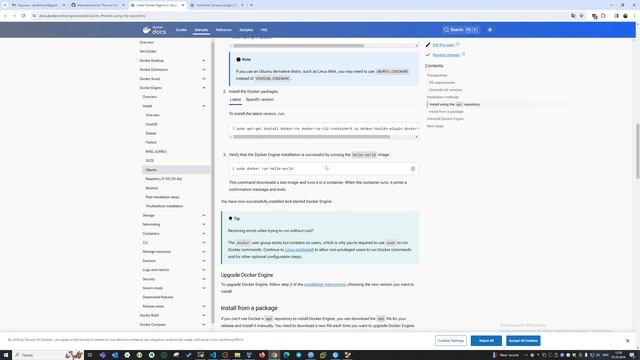640x360 pixels.
Task: Click the Edit this page link
Action: tap(443, 44)
